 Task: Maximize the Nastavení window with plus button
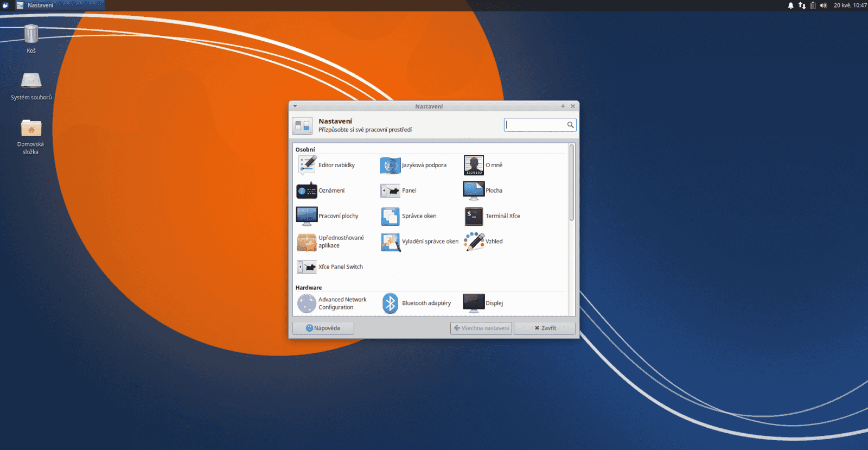563,106
